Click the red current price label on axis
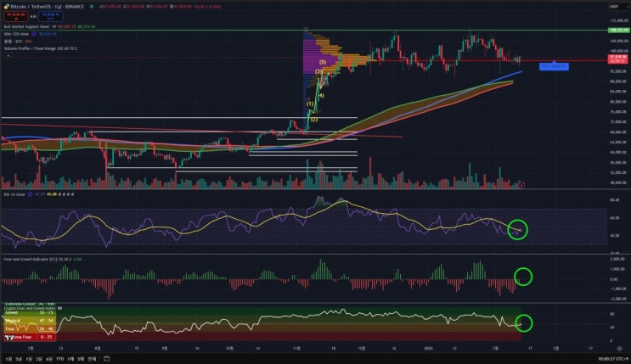The width and height of the screenshot is (631, 364). (x=617, y=59)
